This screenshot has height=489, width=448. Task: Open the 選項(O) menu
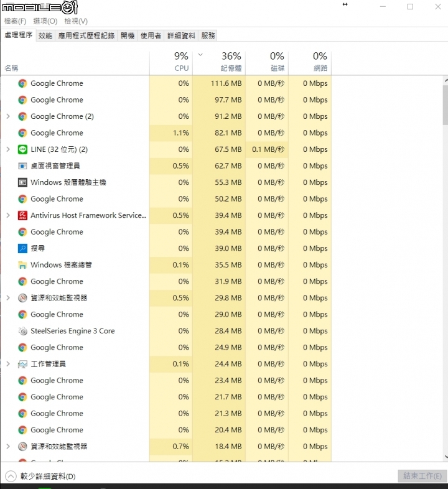click(45, 21)
